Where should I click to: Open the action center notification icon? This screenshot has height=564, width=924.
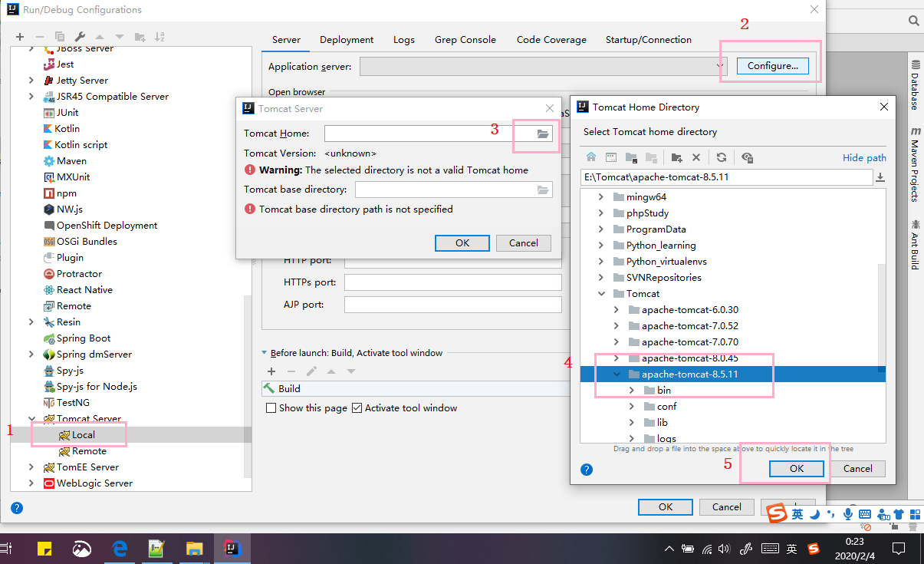[x=899, y=548]
